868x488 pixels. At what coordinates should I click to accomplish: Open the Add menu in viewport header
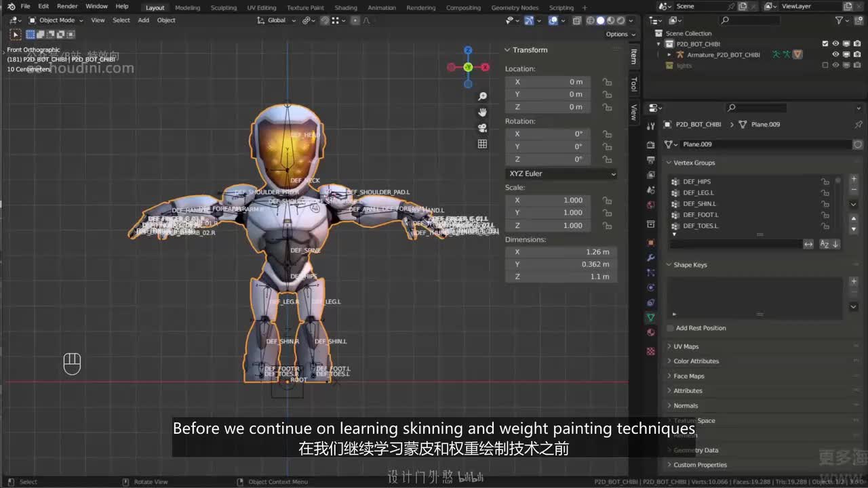[144, 20]
